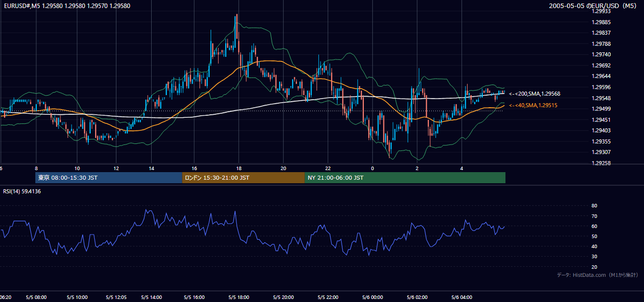This screenshot has width=644, height=302.
Task: Click price axis value 1.29307
Action: [602, 152]
